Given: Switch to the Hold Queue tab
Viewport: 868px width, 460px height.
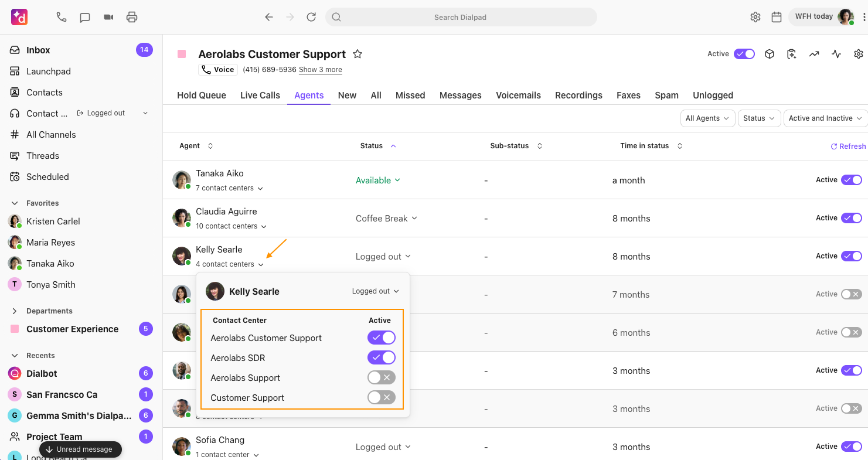Looking at the screenshot, I should [x=202, y=95].
